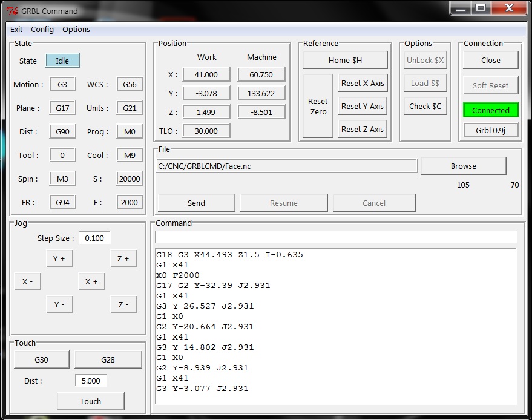Click the Spin M3 value
This screenshot has height=420, width=532.
[x=62, y=179]
